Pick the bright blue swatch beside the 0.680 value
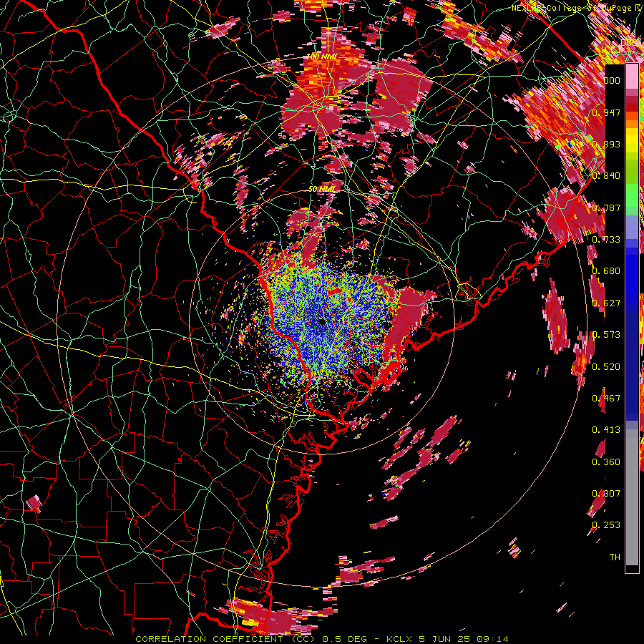This screenshot has width=644, height=644. (632, 275)
